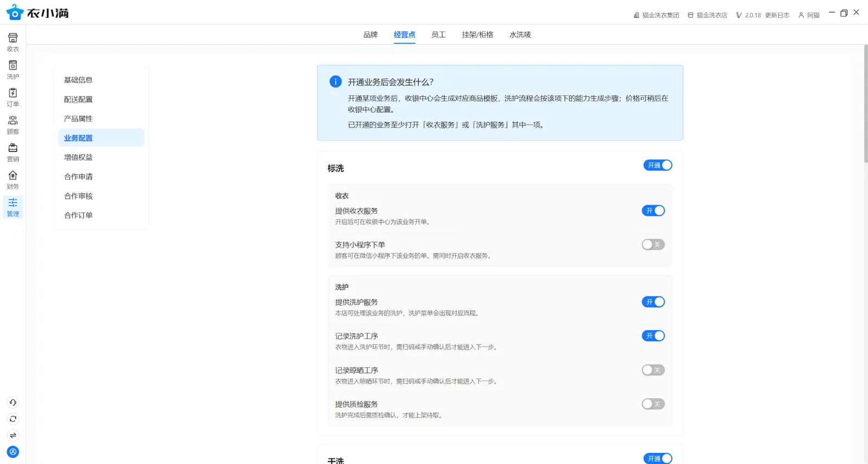Click the circular refresh icon in sidebar

coord(13,419)
